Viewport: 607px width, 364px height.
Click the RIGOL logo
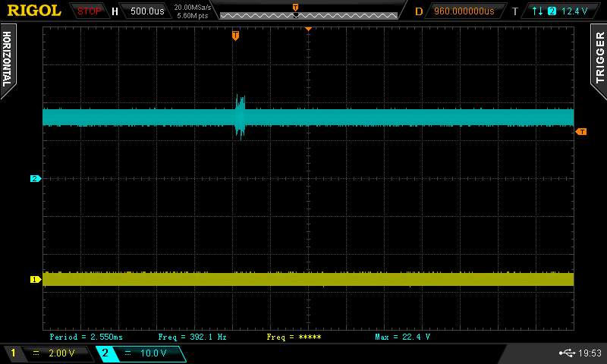[34, 11]
